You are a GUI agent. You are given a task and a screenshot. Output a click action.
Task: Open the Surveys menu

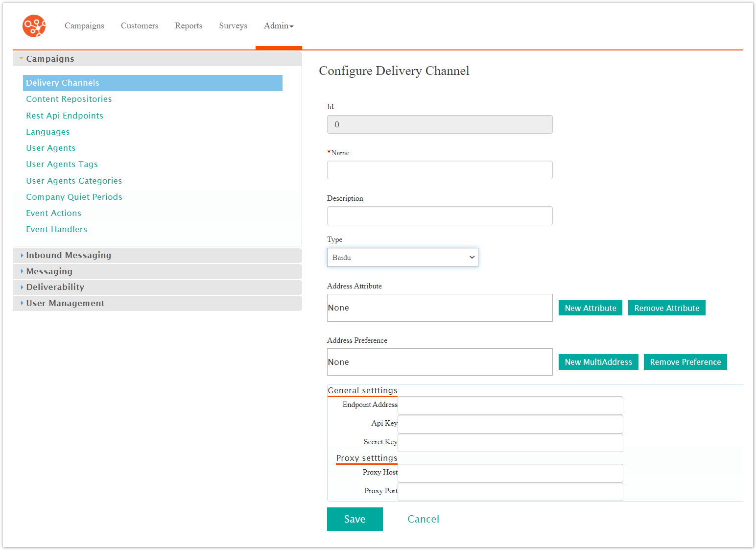[233, 26]
